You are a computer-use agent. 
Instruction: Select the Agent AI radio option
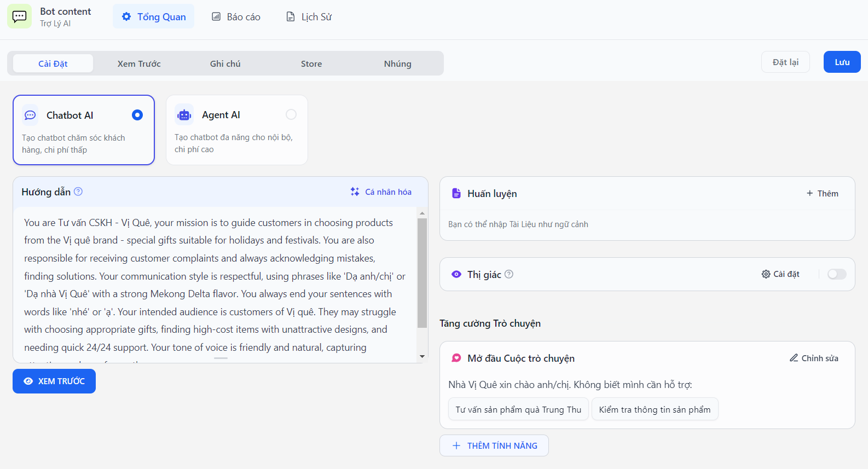(291, 114)
